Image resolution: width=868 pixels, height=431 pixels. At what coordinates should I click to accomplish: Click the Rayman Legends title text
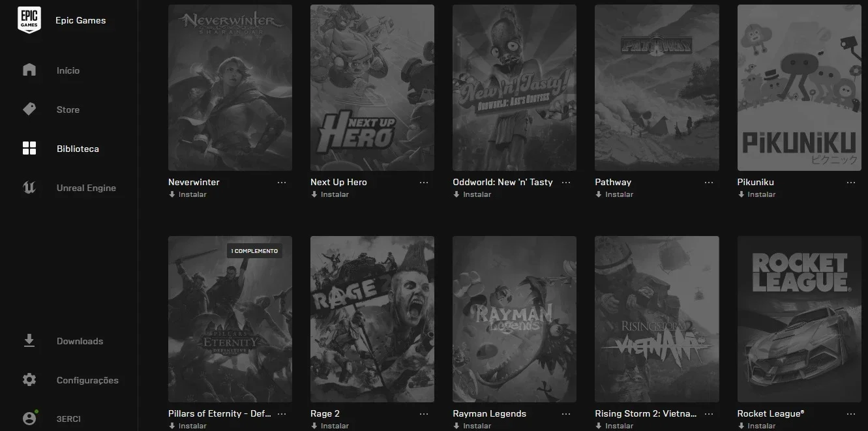[x=489, y=413]
